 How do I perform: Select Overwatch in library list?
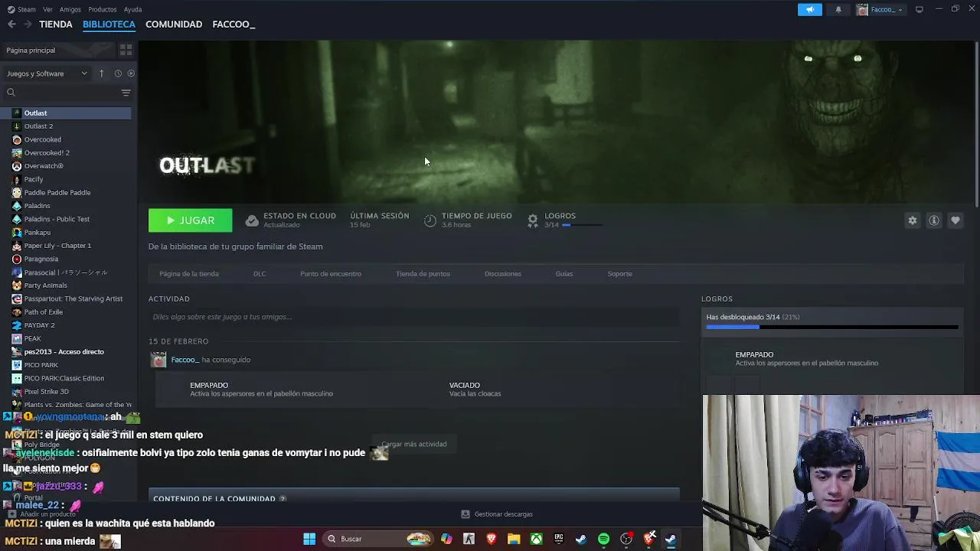coord(44,166)
